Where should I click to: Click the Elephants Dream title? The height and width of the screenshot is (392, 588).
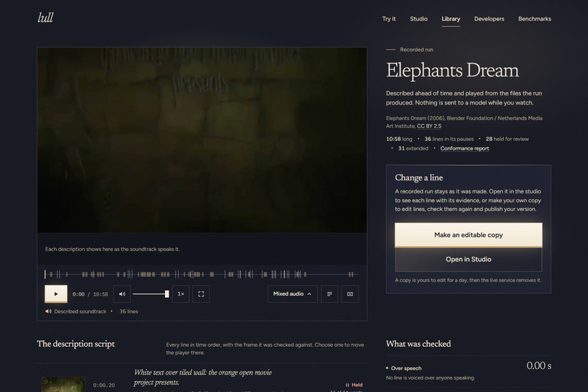452,70
